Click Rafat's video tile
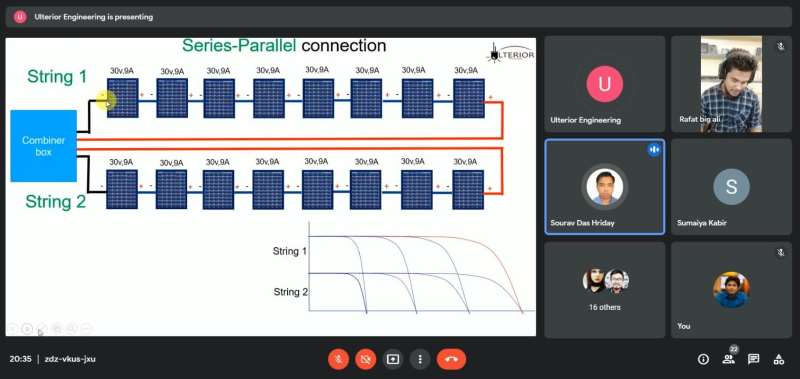This screenshot has height=379, width=800. (x=731, y=84)
